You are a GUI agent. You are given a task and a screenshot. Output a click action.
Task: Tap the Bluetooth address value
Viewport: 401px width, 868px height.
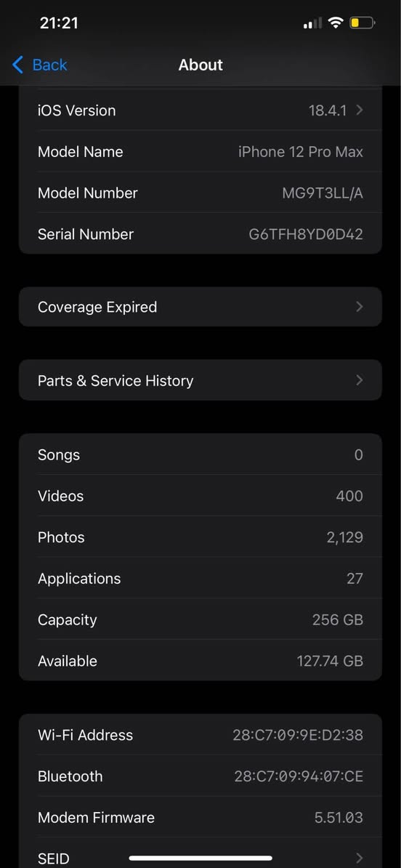coord(299,776)
